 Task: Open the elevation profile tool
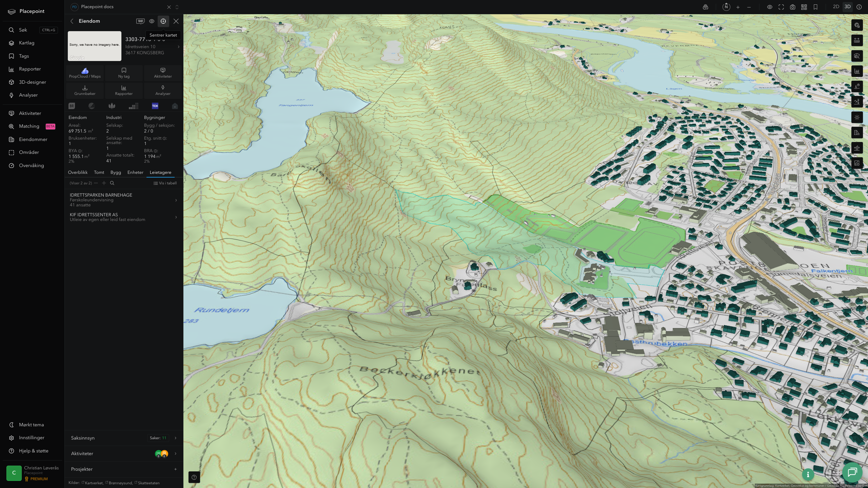click(857, 102)
